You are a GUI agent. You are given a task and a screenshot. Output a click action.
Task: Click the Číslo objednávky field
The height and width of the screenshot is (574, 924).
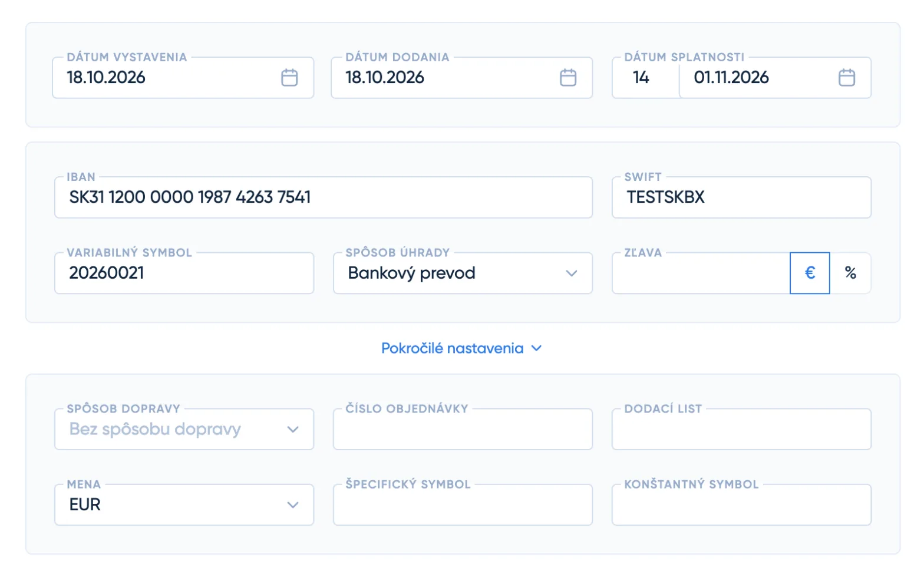point(463,429)
